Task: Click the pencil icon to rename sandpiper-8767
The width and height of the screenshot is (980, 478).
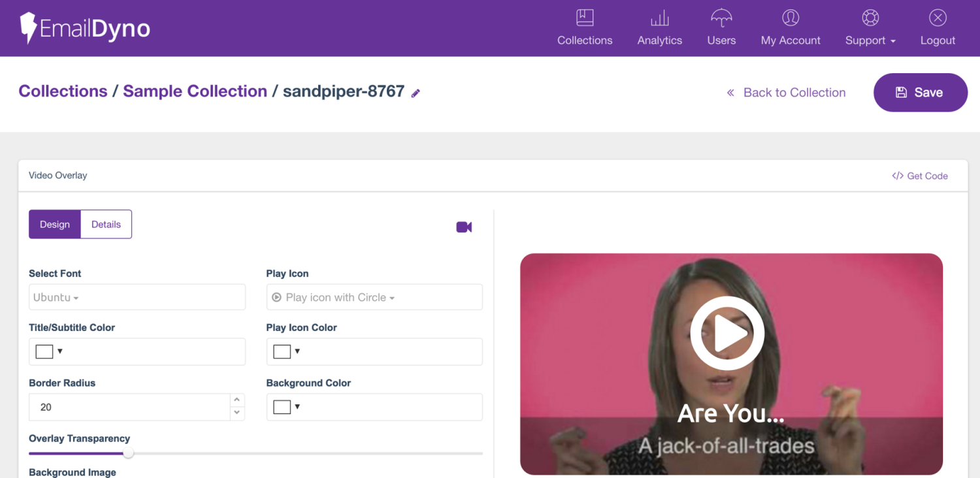Action: pos(416,93)
